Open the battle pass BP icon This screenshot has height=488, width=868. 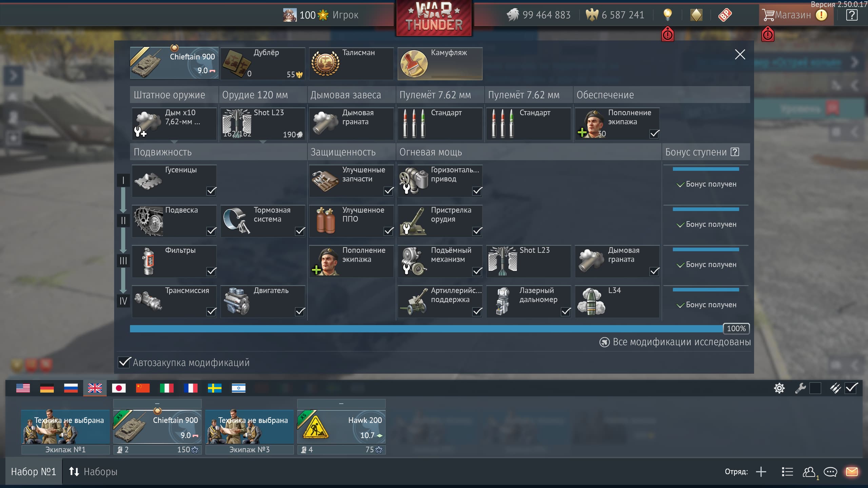pyautogui.click(x=725, y=15)
